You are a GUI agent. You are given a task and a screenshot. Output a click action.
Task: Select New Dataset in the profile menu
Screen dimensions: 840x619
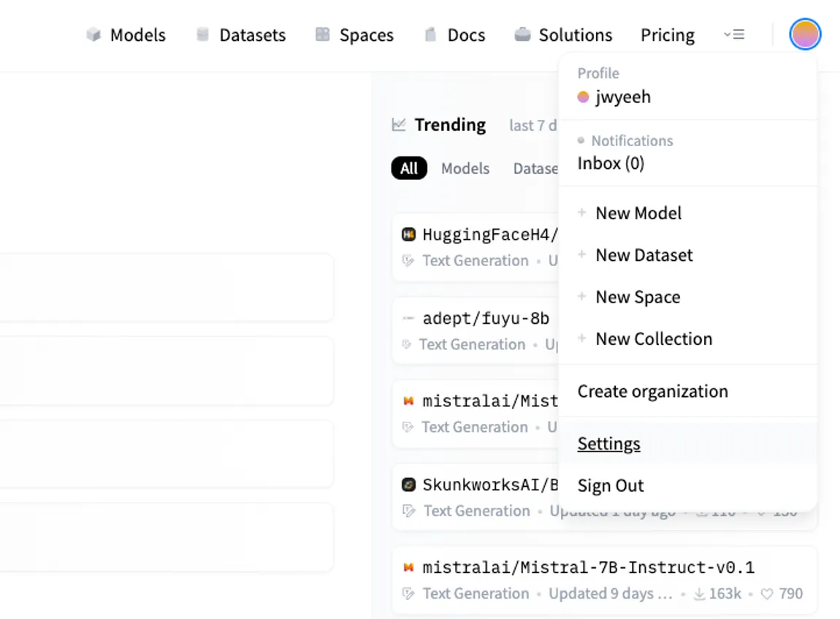click(644, 255)
